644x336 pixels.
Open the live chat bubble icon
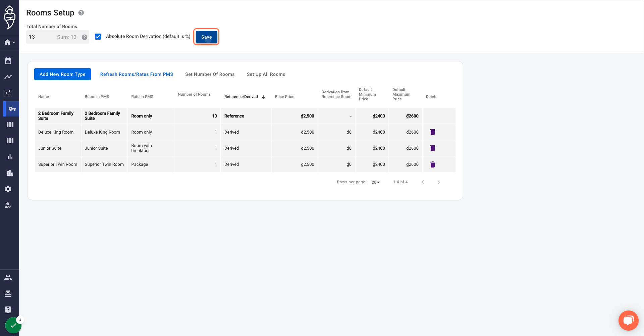(628, 321)
